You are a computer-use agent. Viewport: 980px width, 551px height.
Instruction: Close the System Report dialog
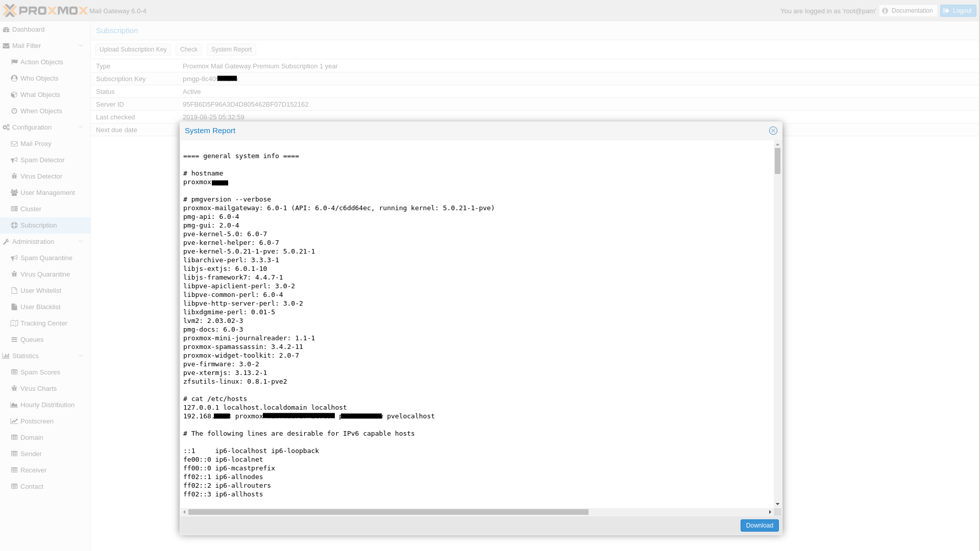point(773,131)
